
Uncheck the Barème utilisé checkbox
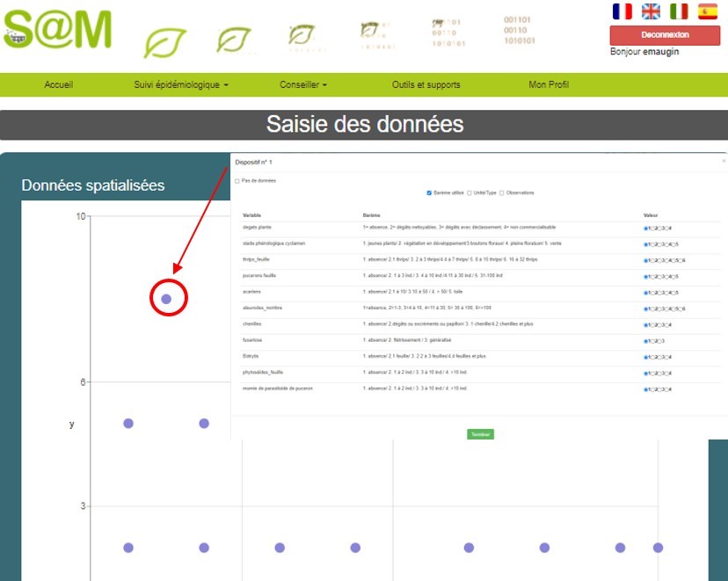[428, 193]
